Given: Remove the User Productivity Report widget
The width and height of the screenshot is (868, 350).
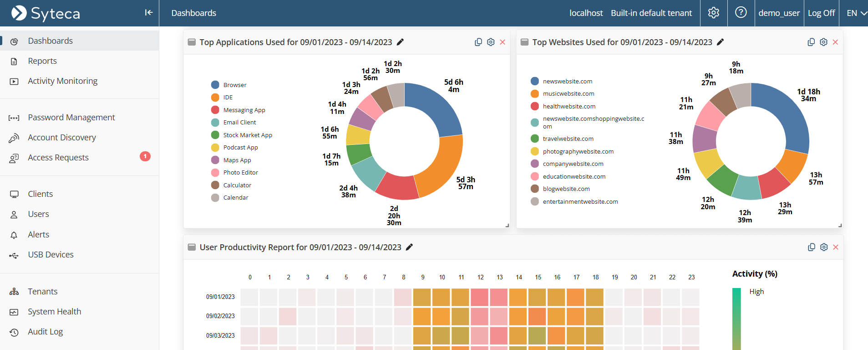Looking at the screenshot, I should pyautogui.click(x=836, y=247).
